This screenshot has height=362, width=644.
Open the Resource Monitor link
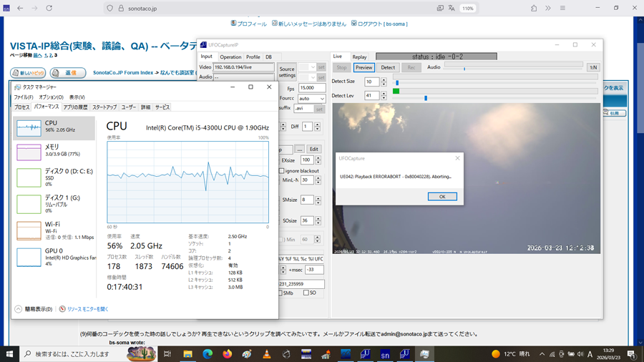pos(87,309)
